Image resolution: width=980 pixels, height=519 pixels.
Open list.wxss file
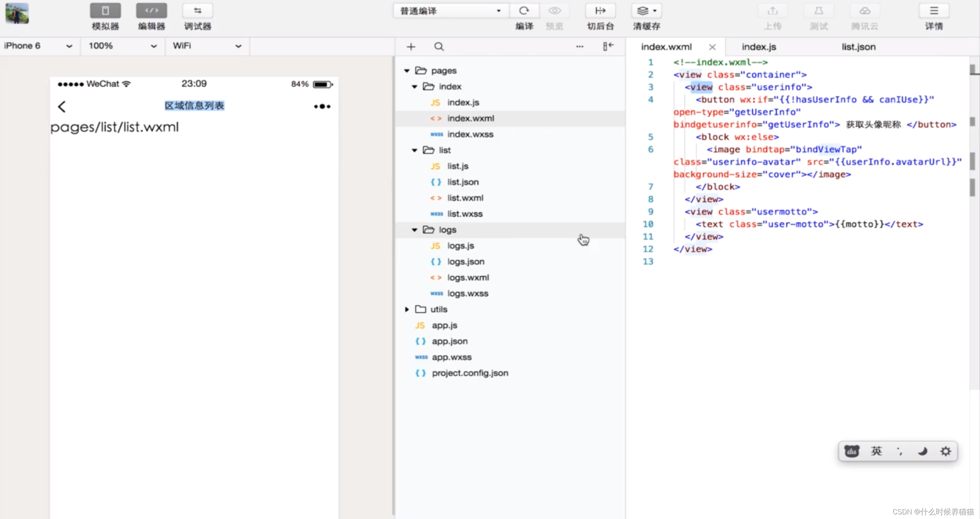coord(510,214)
